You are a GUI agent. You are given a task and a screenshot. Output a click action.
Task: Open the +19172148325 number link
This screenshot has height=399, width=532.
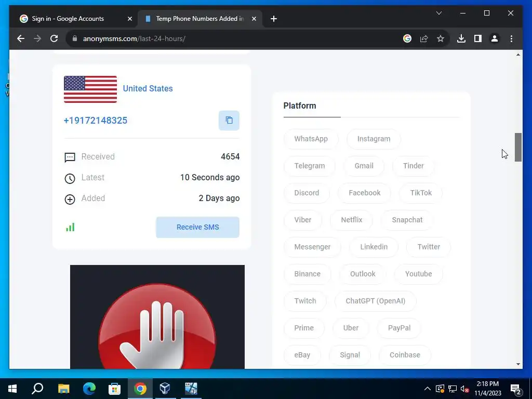(x=96, y=121)
